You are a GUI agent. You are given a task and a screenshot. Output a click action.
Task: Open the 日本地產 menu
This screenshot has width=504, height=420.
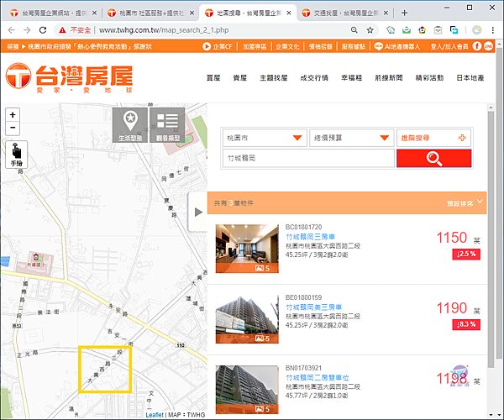point(470,78)
